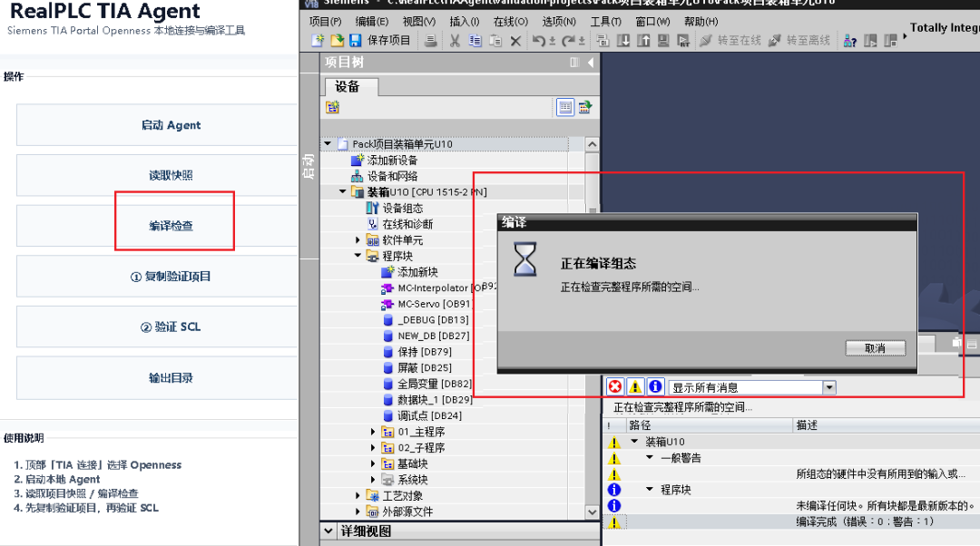The image size is (980, 546).
Task: Open 设备和网络 in the project tree
Action: [x=392, y=176]
